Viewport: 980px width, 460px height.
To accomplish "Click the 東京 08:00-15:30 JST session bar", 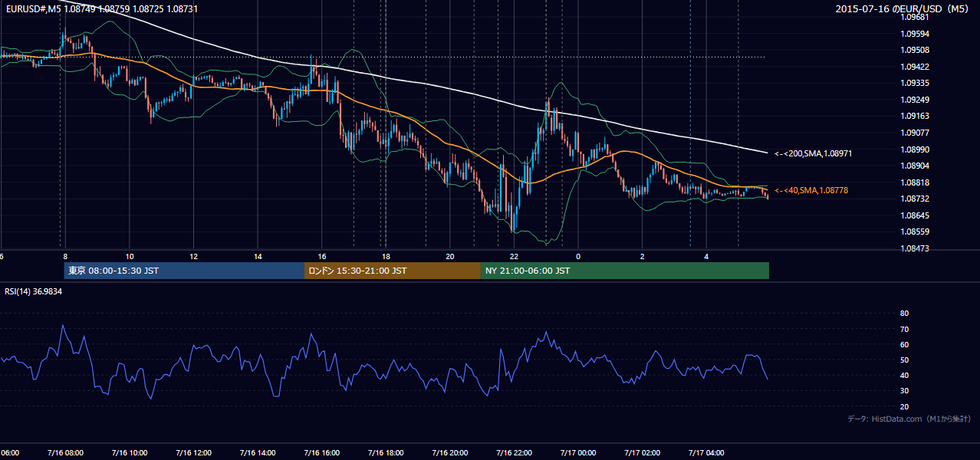I will [185, 271].
